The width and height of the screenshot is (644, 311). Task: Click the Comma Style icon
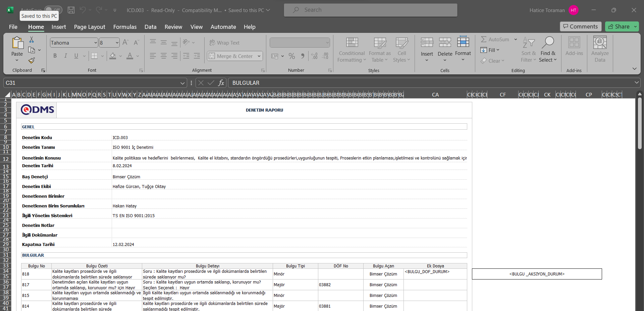click(303, 56)
